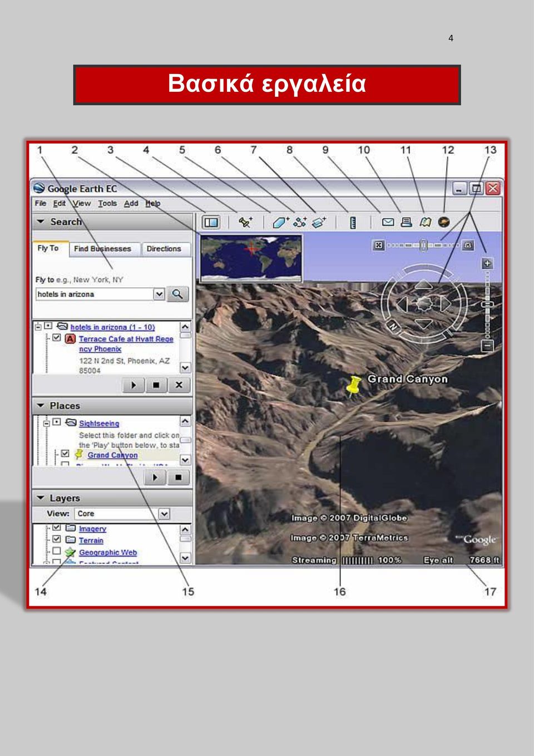
Task: Open the Geographic Web layer link
Action: [108, 553]
